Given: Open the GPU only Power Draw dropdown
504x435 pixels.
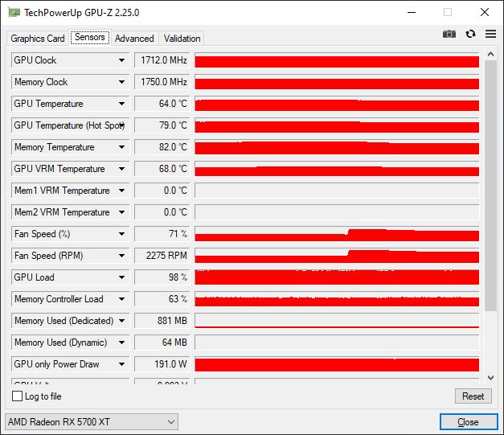Looking at the screenshot, I should tap(121, 364).
